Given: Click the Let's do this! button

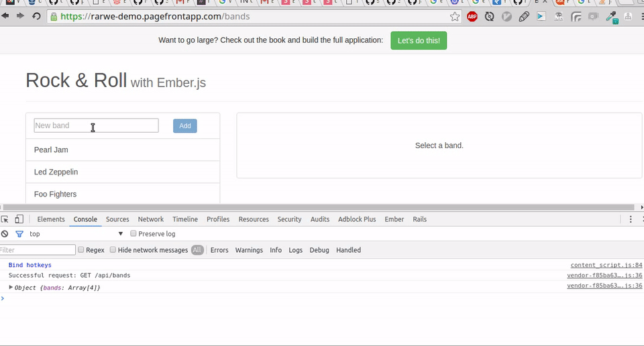Looking at the screenshot, I should [x=419, y=41].
